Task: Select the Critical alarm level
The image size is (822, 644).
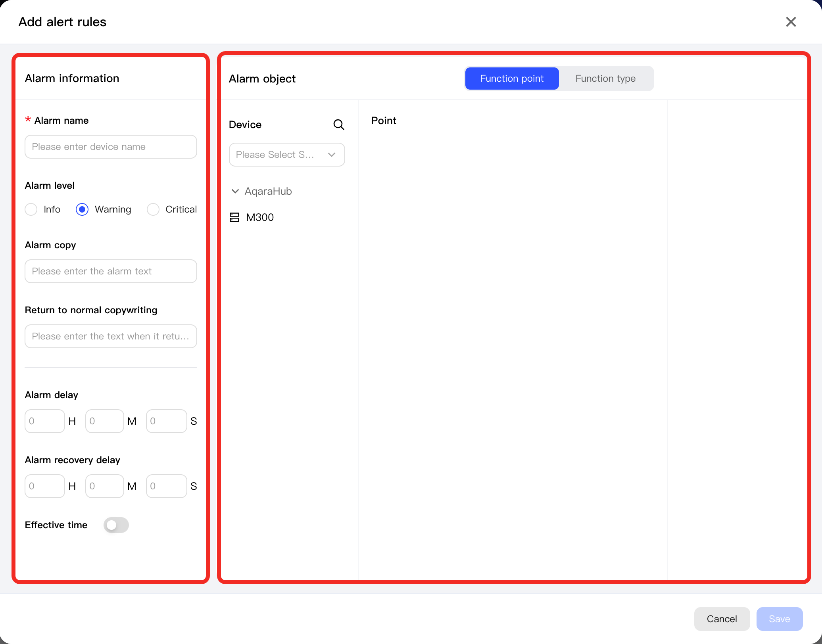Action: [153, 209]
